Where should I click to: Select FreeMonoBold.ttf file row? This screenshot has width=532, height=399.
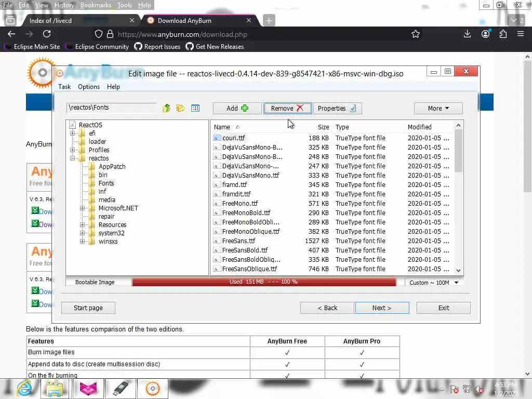332,212
